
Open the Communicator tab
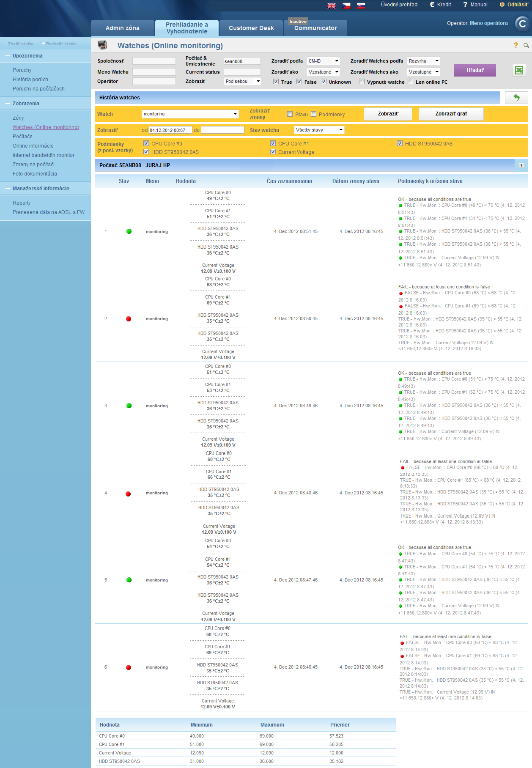(x=315, y=28)
